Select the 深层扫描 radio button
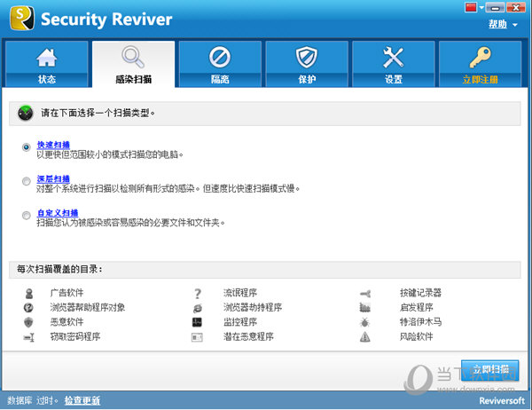The image size is (532, 410). point(26,181)
